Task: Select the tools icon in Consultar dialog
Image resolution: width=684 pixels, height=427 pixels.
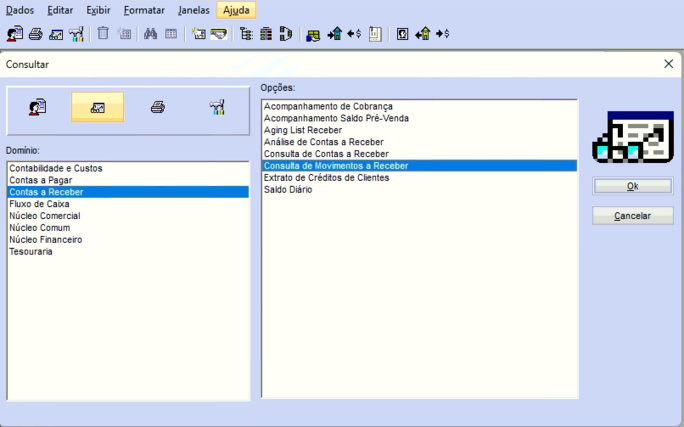Action: [217, 107]
